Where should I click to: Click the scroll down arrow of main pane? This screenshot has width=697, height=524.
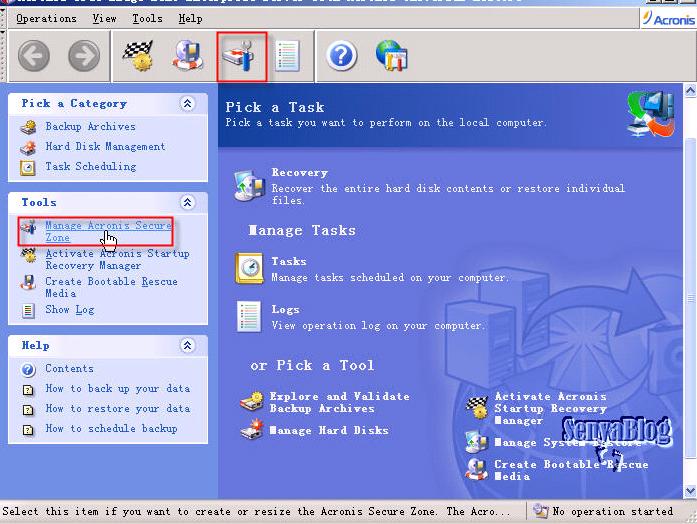690,491
